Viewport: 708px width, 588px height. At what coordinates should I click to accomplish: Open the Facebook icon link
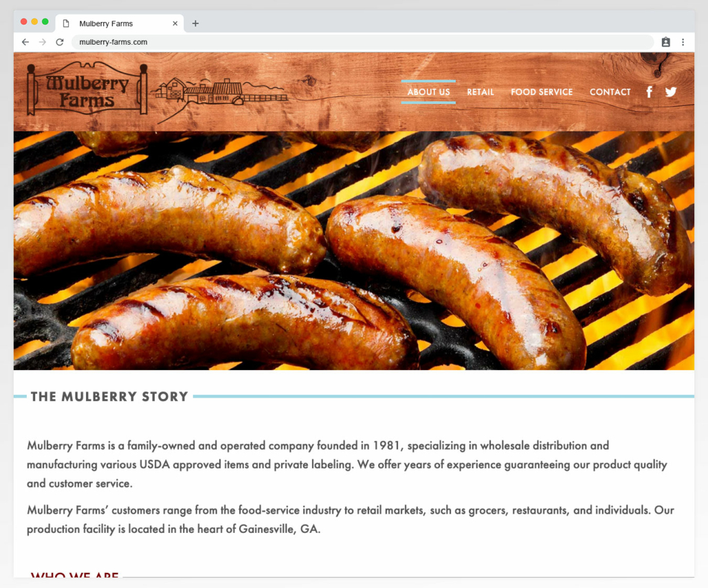click(x=650, y=92)
